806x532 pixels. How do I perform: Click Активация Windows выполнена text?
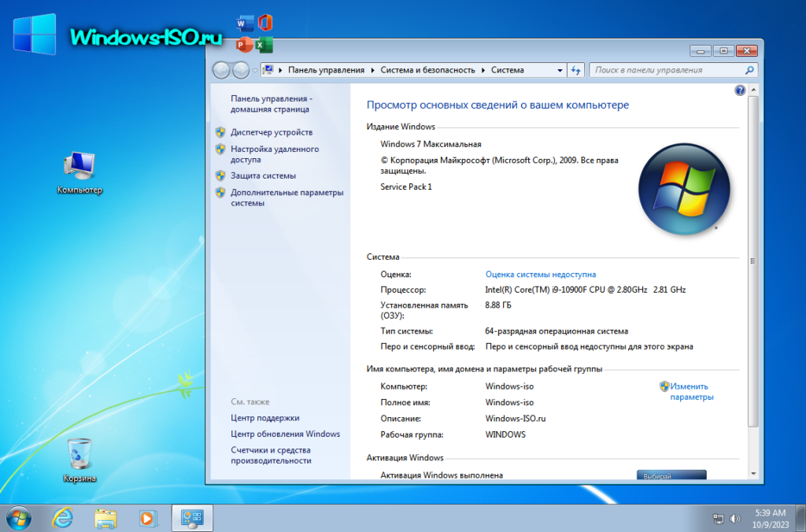442,475
